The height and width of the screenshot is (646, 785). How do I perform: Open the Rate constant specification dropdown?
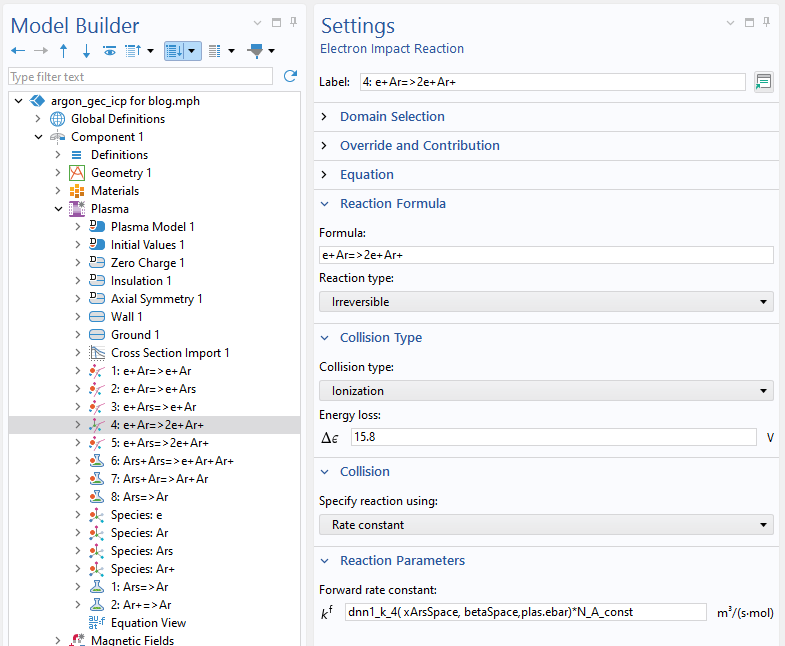pos(546,525)
